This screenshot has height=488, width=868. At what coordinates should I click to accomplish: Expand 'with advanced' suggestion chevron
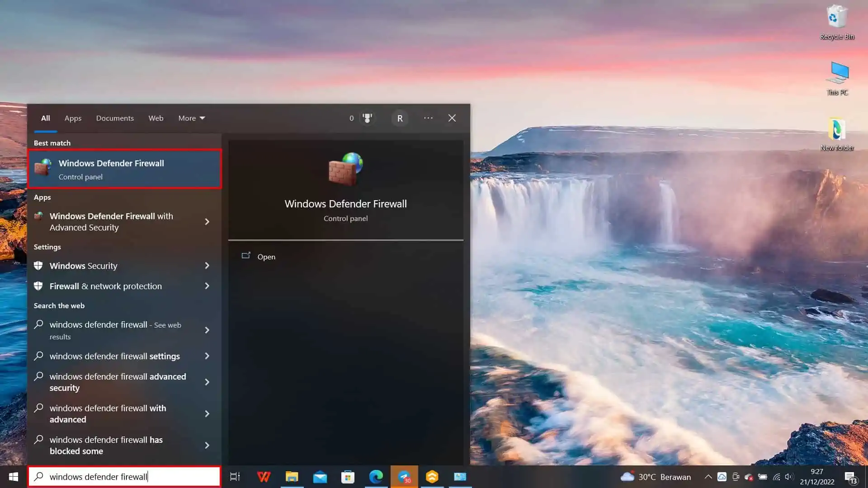click(207, 414)
